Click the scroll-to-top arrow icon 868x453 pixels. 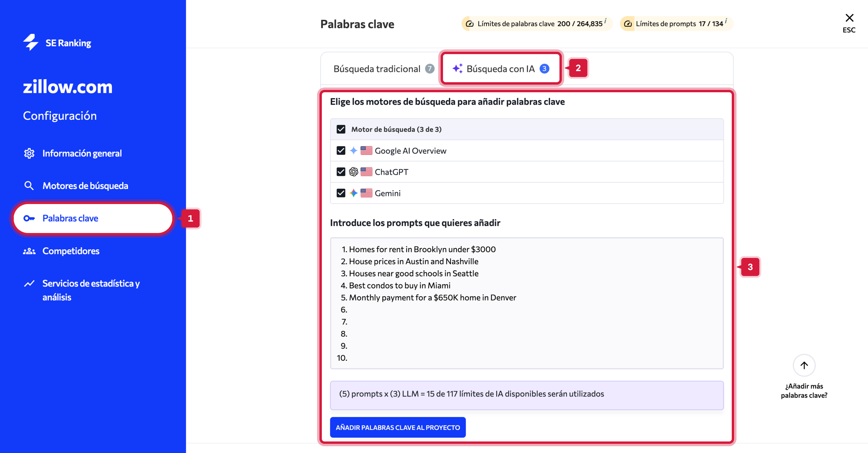(x=804, y=365)
